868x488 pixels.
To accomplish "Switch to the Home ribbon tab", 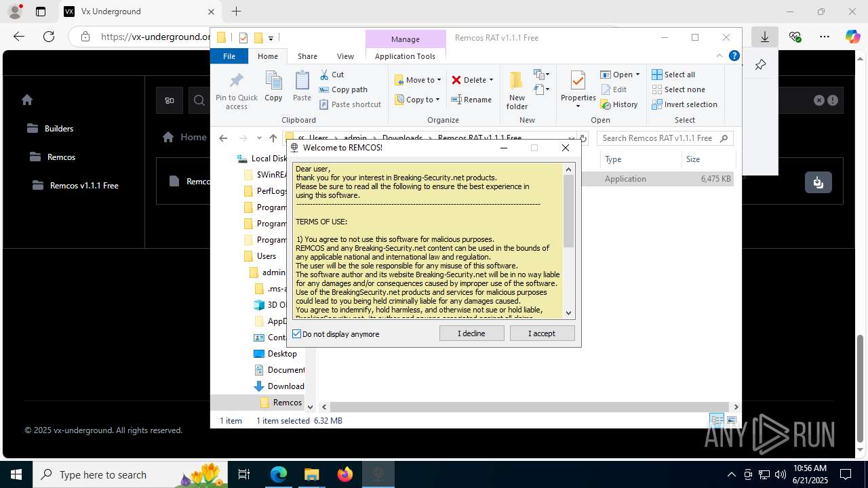I will (268, 56).
